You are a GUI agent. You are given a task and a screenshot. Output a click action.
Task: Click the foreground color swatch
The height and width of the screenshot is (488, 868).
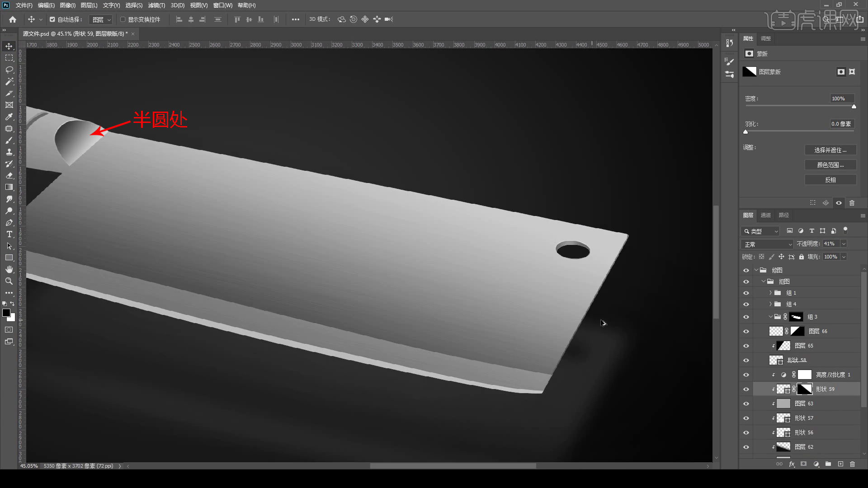pos(6,313)
